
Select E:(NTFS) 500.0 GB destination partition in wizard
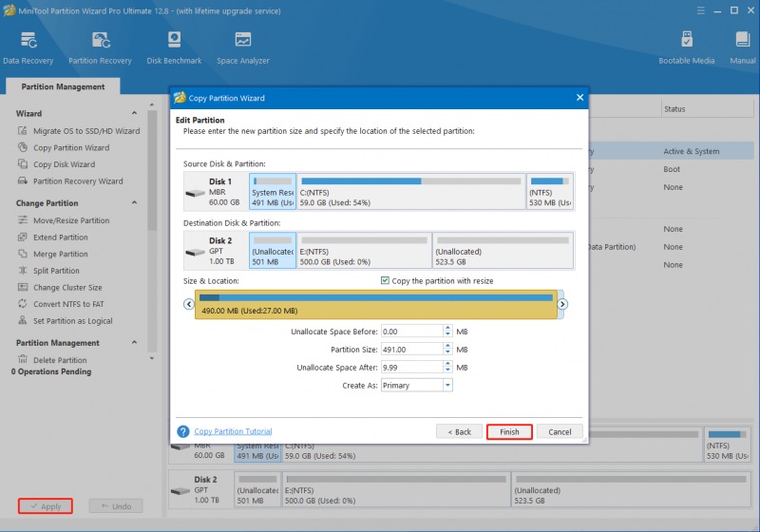364,250
